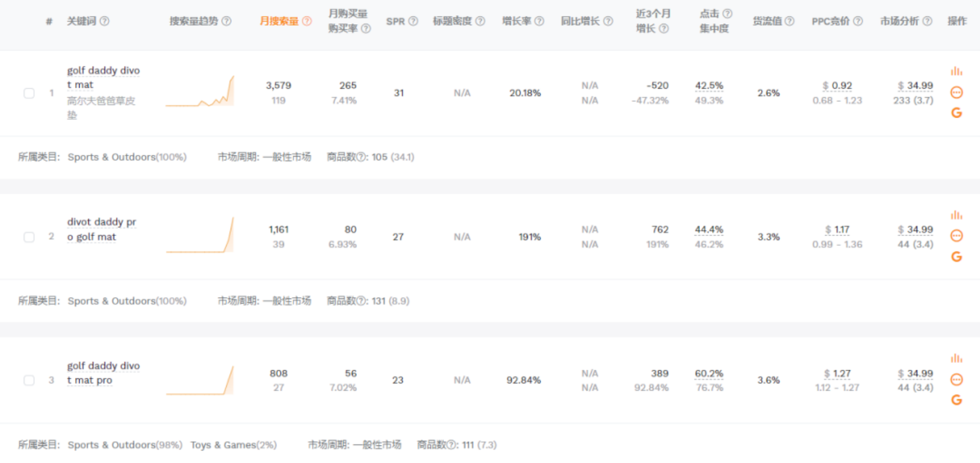The width and height of the screenshot is (980, 463).
Task: Sort by the 增长率 column header
Action: click(516, 21)
